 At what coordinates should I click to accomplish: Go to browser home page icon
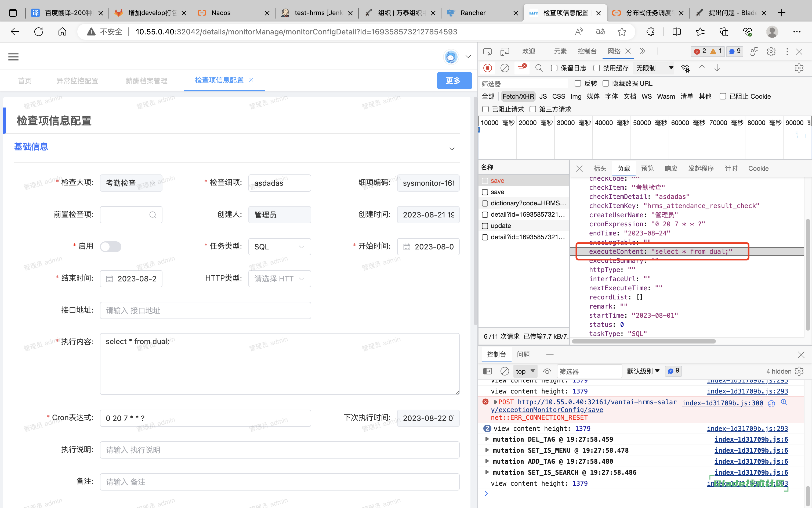point(62,32)
